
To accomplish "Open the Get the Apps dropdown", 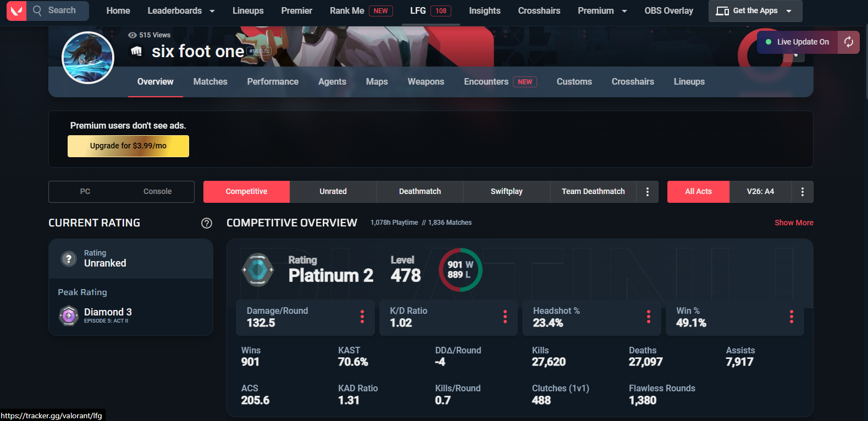I will (755, 11).
